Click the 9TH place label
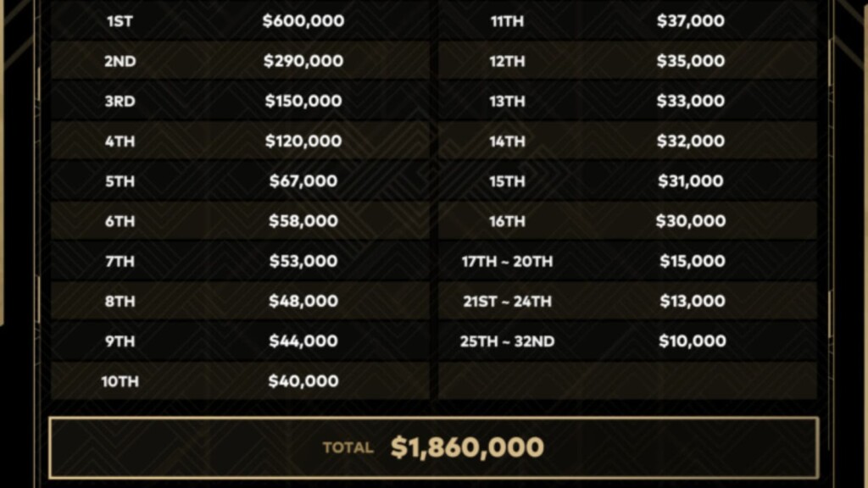868x488 pixels. point(120,341)
